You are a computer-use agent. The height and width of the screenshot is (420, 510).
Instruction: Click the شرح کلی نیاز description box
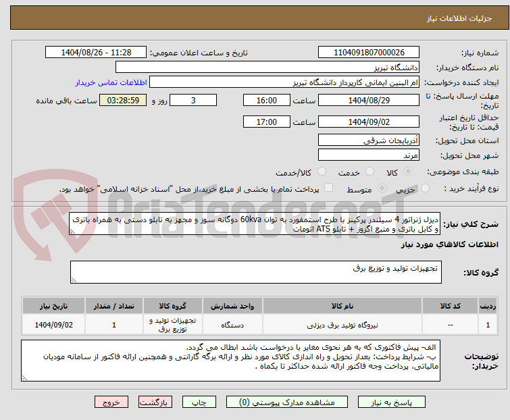click(255, 224)
